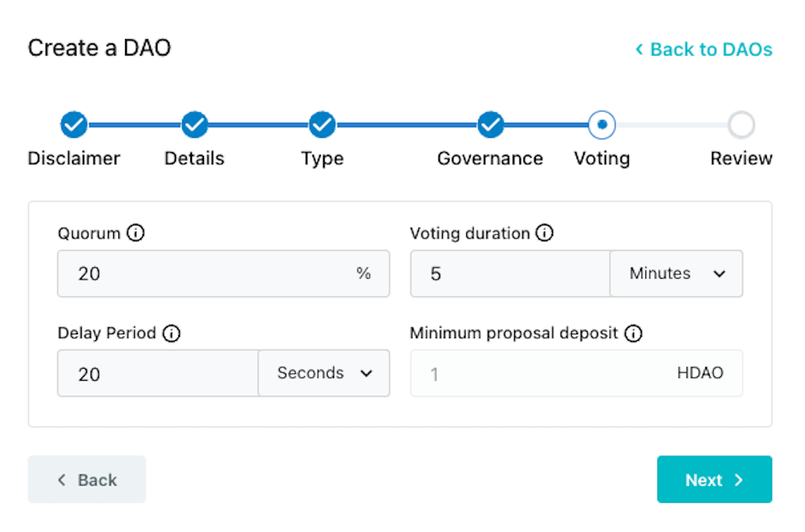Click the Quorum info icon
The width and height of the screenshot is (805, 532).
point(136,234)
